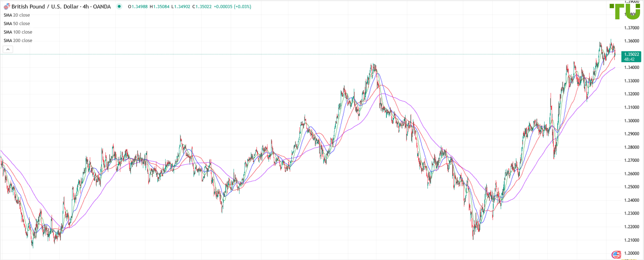Viewport: 644px width, 260px height.
Task: Click the 1.36000 price axis label
Action: click(x=631, y=41)
